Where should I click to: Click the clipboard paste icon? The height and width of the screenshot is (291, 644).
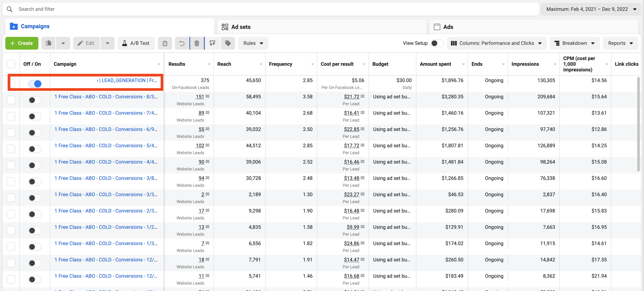point(165,43)
